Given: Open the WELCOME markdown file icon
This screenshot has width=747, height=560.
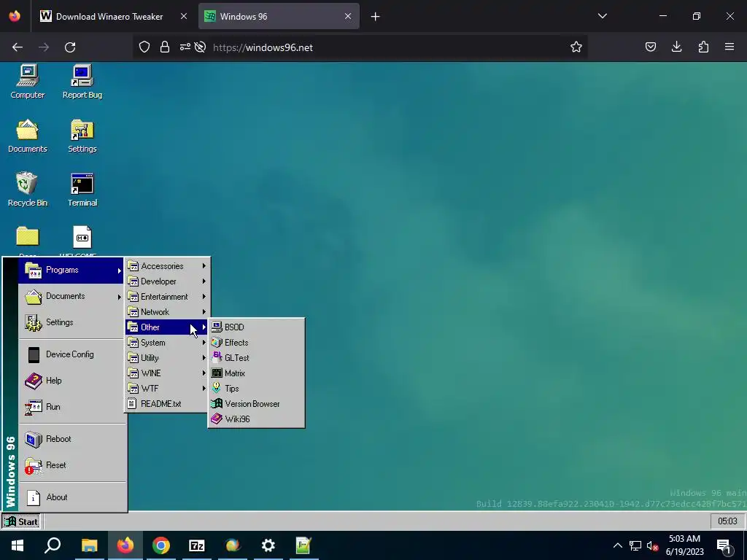Looking at the screenshot, I should click(x=82, y=241).
